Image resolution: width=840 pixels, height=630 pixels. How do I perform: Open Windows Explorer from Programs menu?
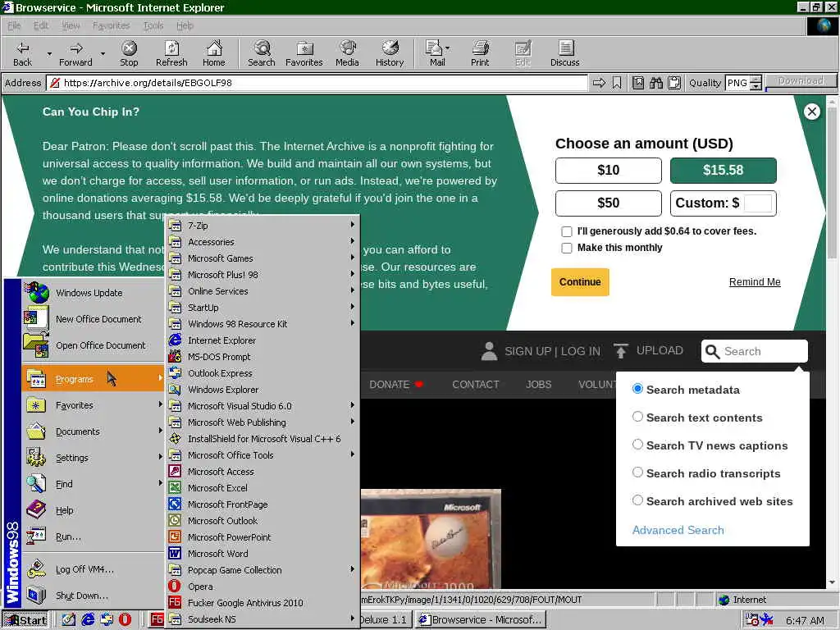[x=262, y=390]
